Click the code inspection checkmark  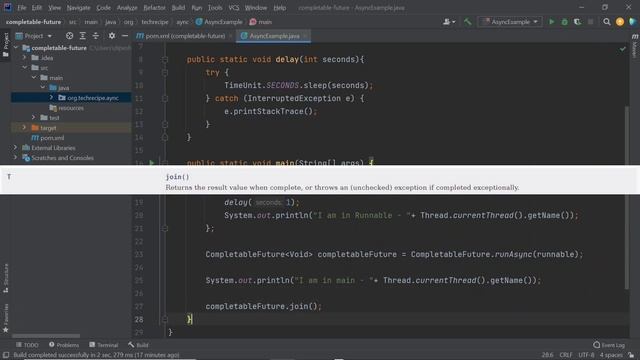pos(622,49)
